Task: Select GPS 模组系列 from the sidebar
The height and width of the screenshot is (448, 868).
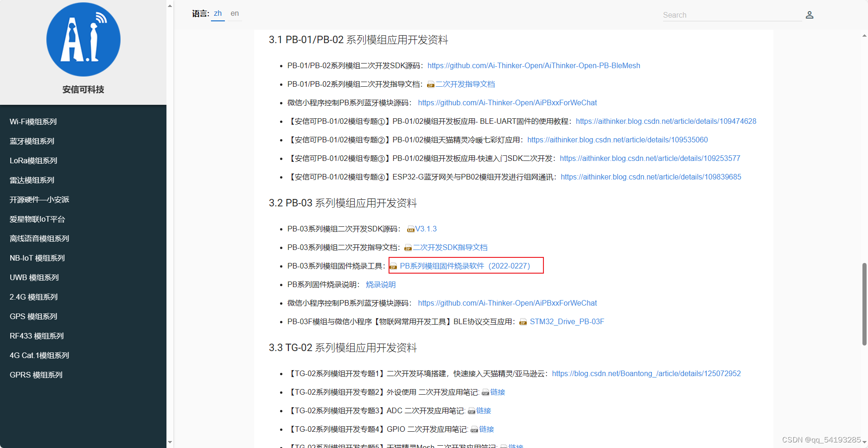Action: [x=33, y=316]
